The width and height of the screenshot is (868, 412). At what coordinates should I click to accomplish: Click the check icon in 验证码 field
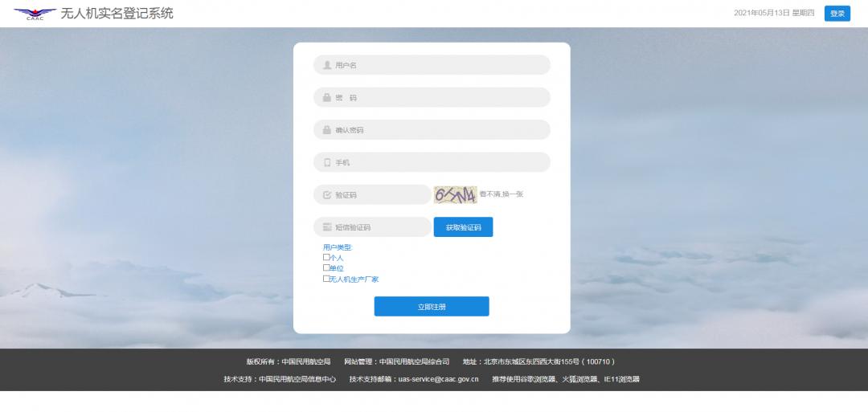tap(327, 195)
